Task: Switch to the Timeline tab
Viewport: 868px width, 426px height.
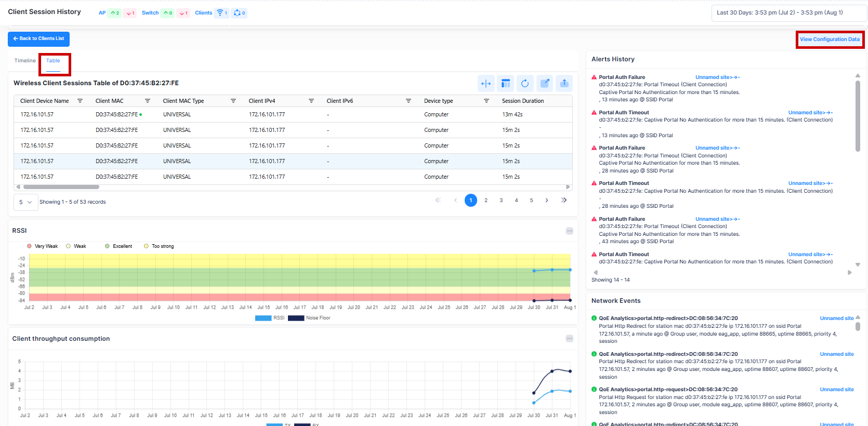Action: [25, 61]
